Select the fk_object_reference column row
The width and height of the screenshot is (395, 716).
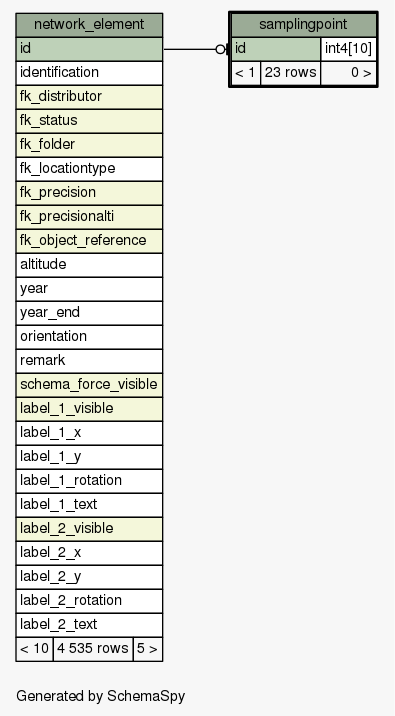(89, 241)
